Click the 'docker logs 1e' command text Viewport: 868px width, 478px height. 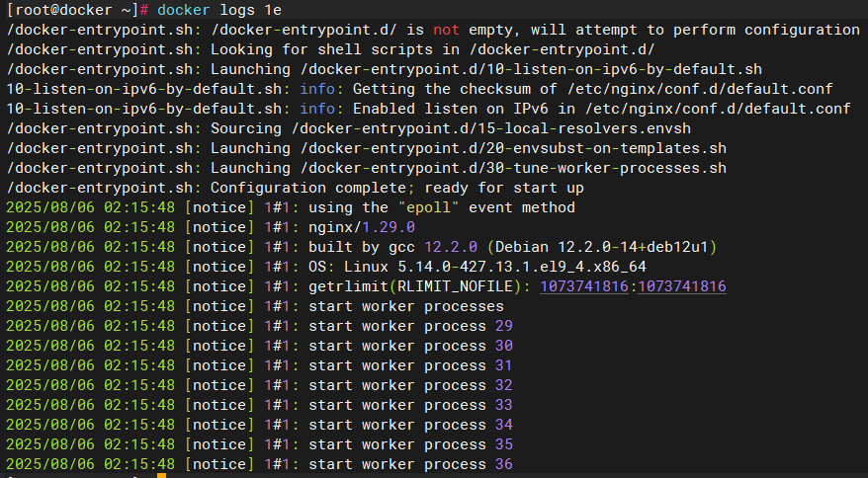[219, 10]
